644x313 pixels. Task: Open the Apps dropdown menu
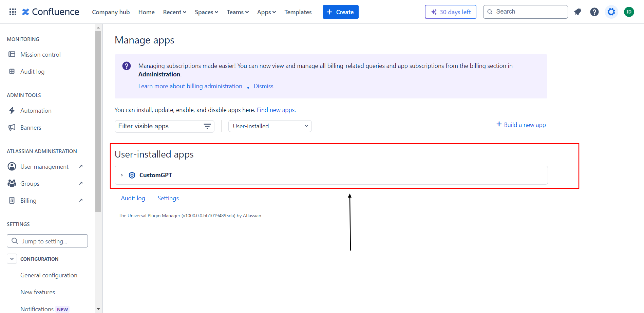266,12
